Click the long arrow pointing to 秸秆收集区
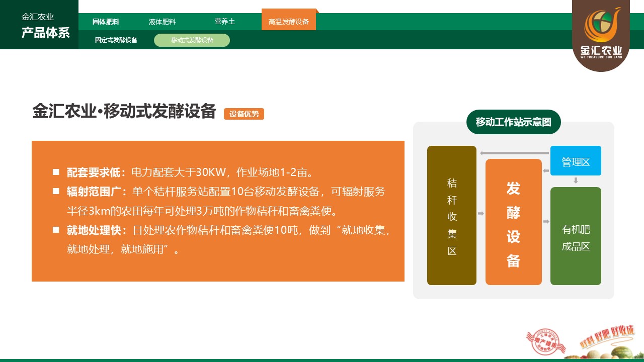The height and width of the screenshot is (362, 644). (x=514, y=153)
